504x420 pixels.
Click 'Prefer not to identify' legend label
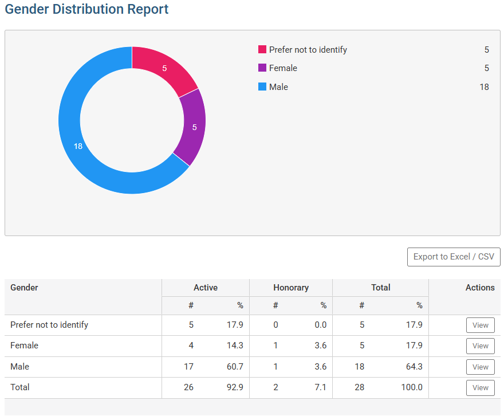point(308,50)
